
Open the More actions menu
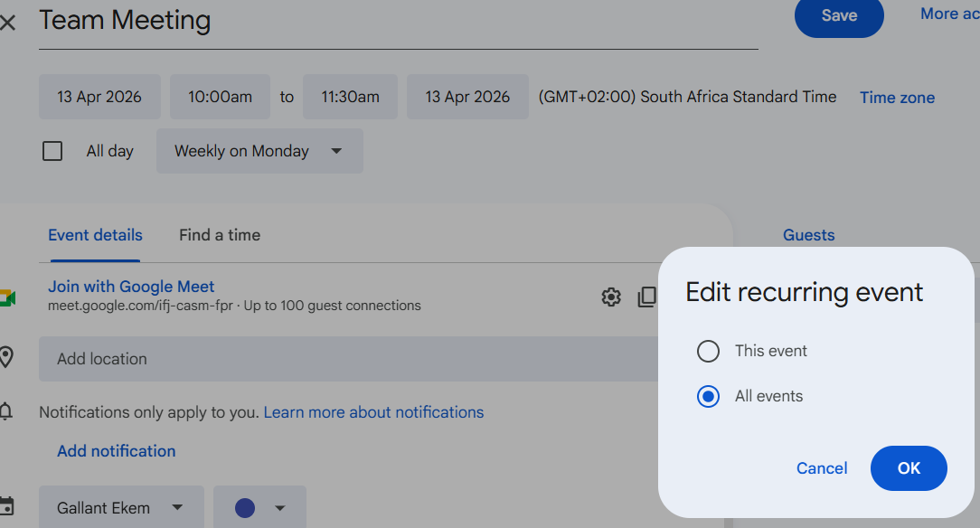pyautogui.click(x=949, y=14)
